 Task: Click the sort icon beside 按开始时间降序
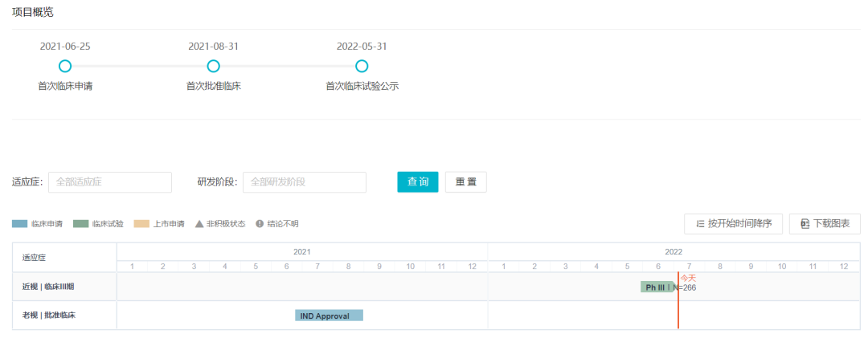[700, 224]
